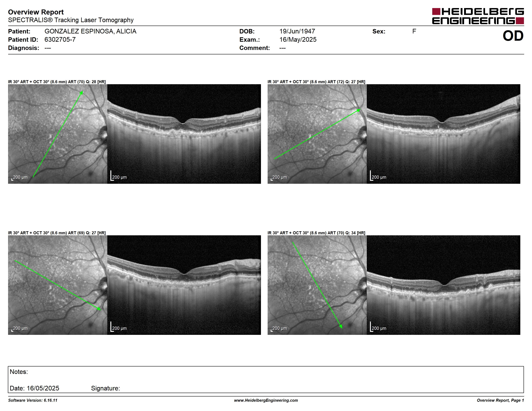Click 200 µm scale bar in Q: 34 OCT scan
The image size is (532, 411).
tap(378, 327)
